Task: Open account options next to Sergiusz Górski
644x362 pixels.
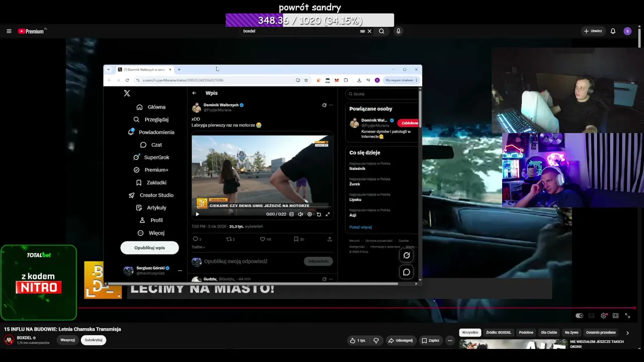Action: 180,270
